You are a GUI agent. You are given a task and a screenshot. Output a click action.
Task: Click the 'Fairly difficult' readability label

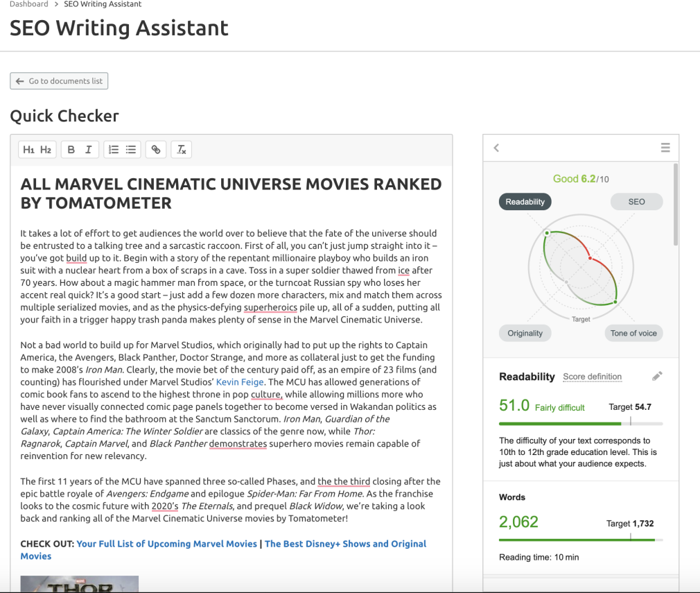(560, 408)
